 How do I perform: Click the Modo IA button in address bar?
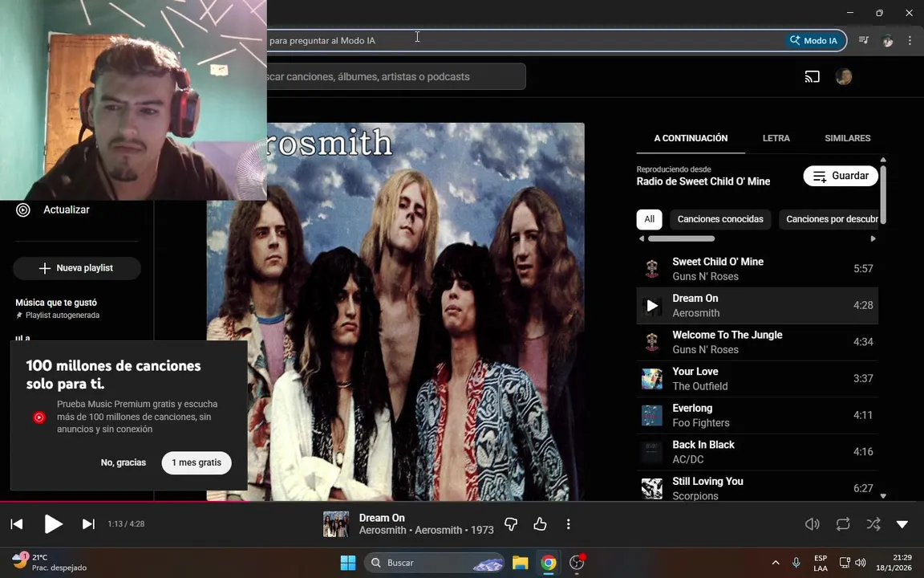(x=814, y=41)
